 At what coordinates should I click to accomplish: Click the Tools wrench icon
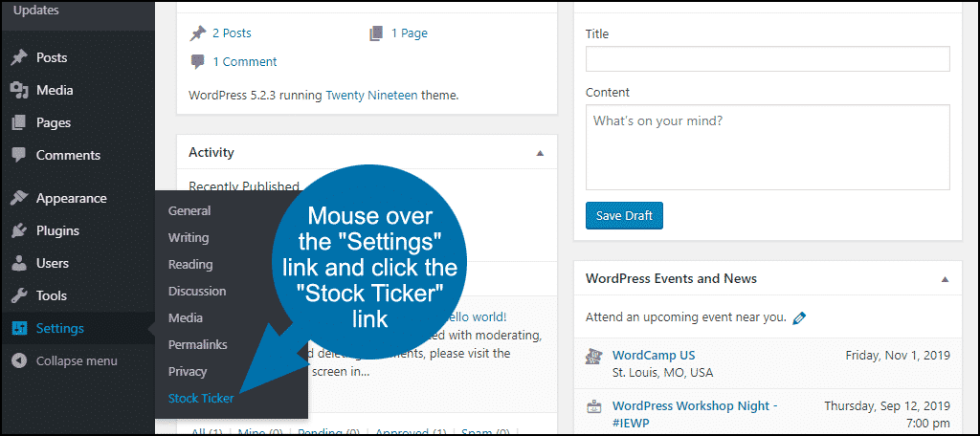19,295
